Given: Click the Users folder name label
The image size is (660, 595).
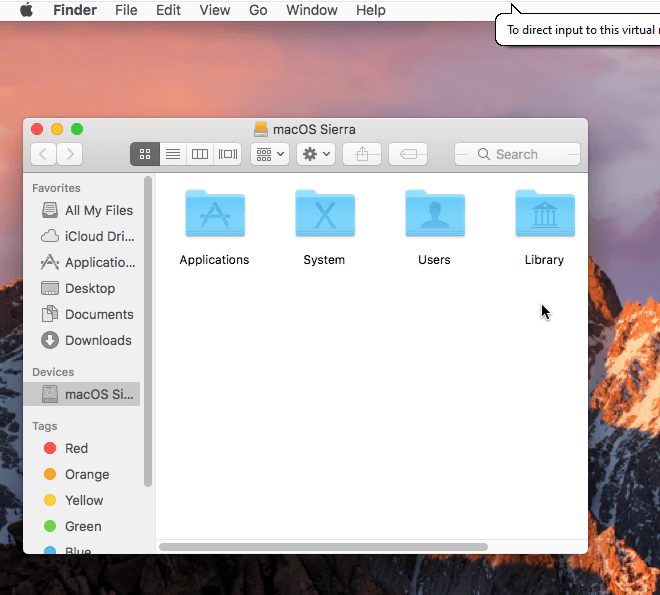Looking at the screenshot, I should click(434, 260).
